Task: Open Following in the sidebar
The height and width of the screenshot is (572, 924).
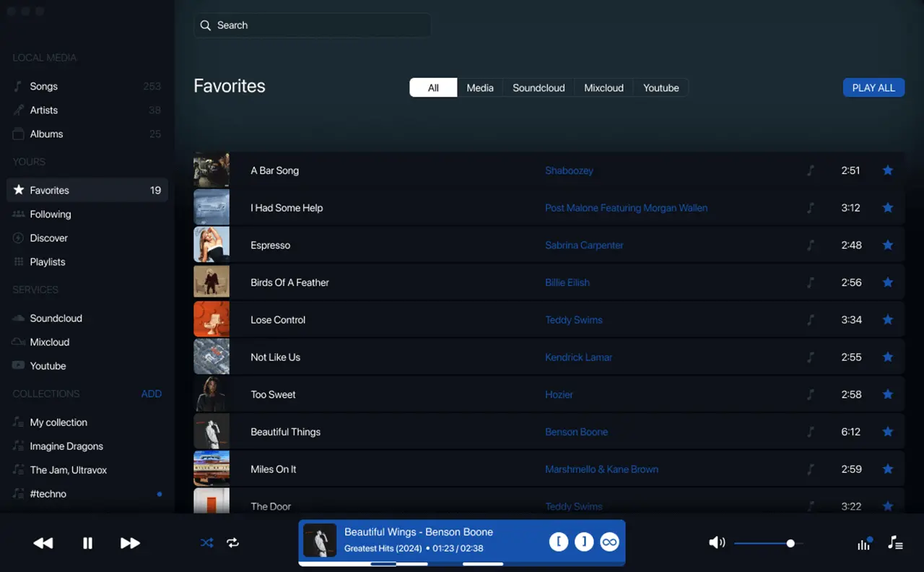Action: (87, 214)
